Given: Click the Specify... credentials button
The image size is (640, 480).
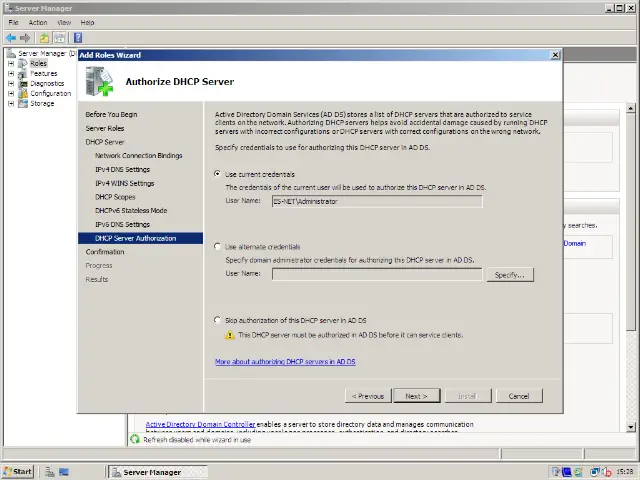Looking at the screenshot, I should click(x=510, y=275).
